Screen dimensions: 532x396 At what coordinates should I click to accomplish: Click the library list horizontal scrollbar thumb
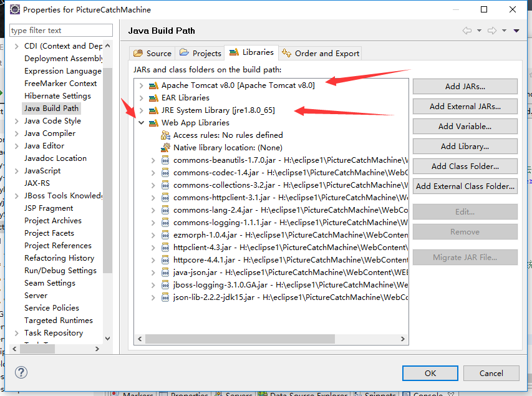(240, 339)
